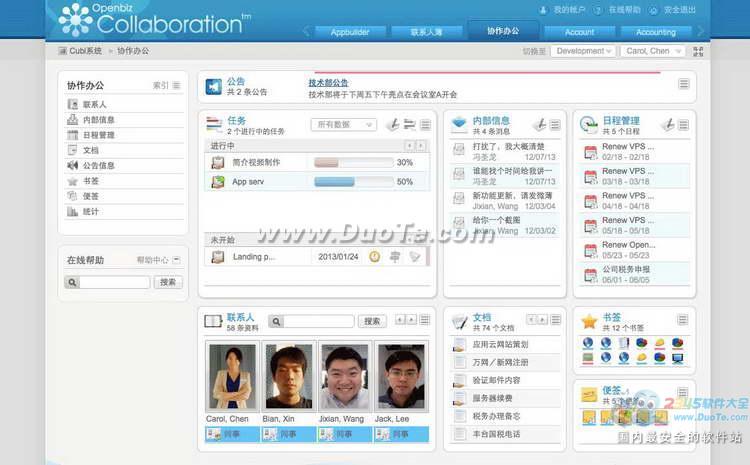
Task: Open the 日程管理 panel menu icon
Action: [684, 125]
